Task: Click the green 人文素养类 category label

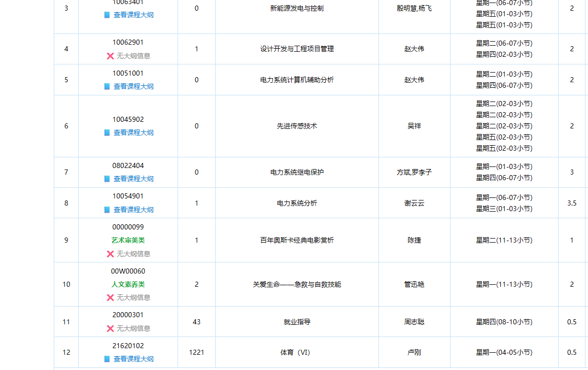Action: tap(127, 284)
